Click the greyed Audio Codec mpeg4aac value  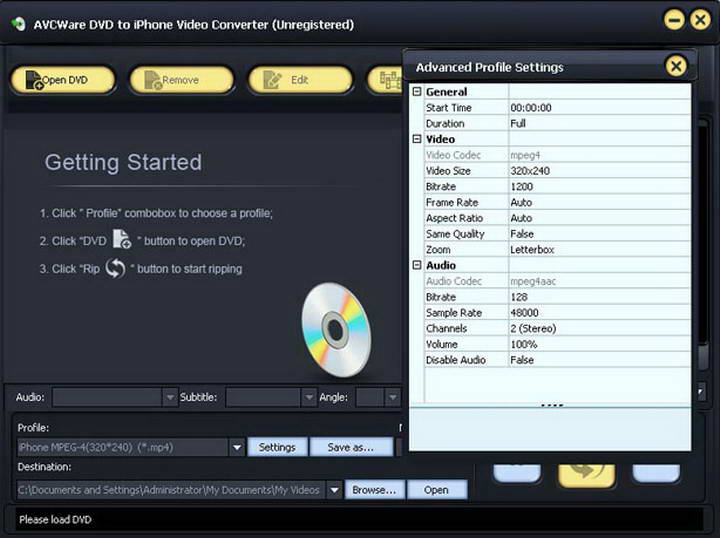599,281
